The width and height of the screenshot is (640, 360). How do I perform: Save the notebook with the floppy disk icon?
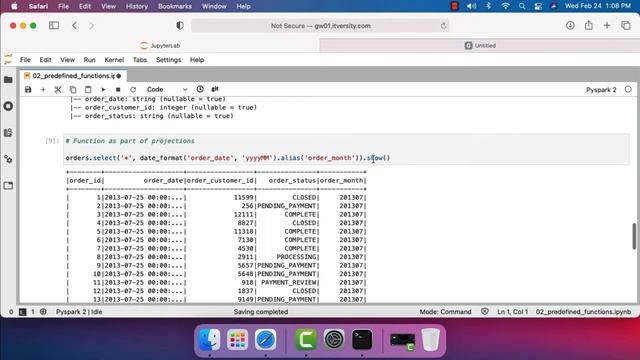pos(28,89)
